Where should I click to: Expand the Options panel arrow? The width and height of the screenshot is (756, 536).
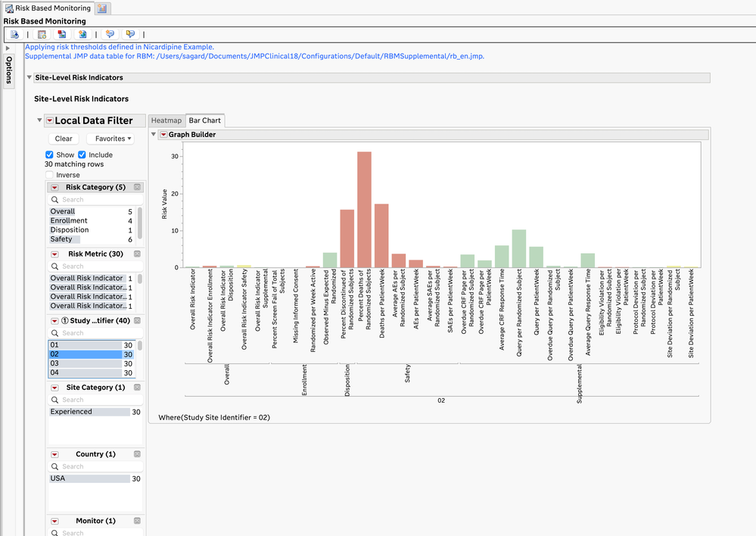(8, 48)
